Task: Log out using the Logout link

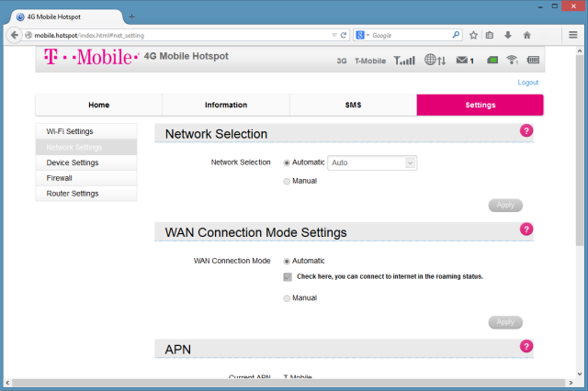Action: [x=528, y=83]
